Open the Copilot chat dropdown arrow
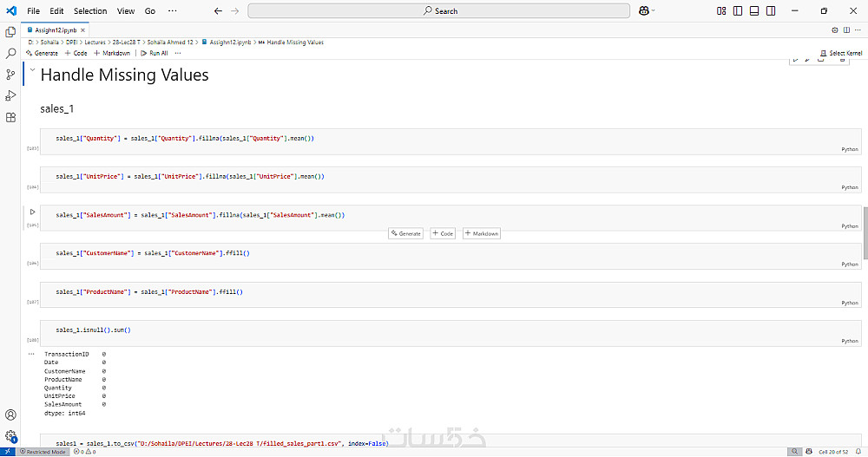Screen dimensions: 868x457 click(655, 10)
